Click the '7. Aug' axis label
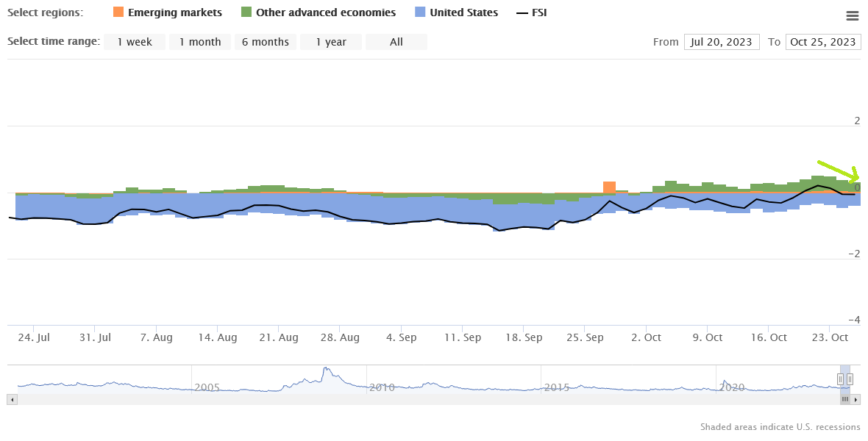The height and width of the screenshot is (441, 868). point(156,337)
